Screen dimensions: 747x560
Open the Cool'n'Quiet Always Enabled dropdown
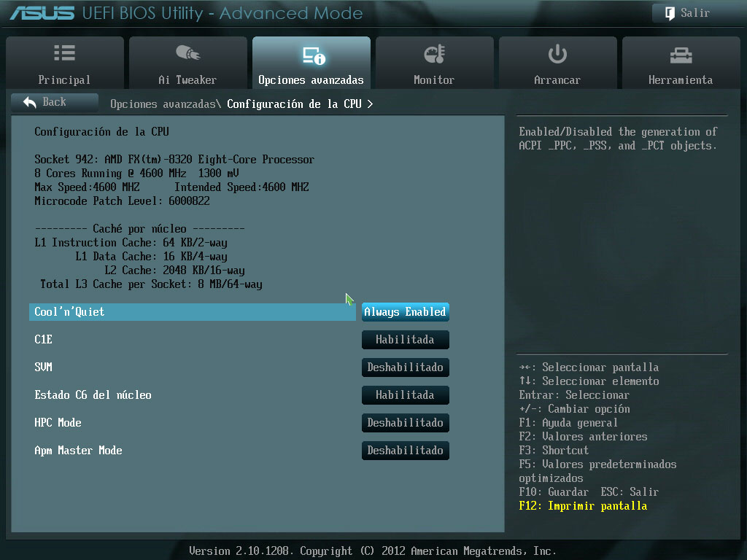point(405,312)
